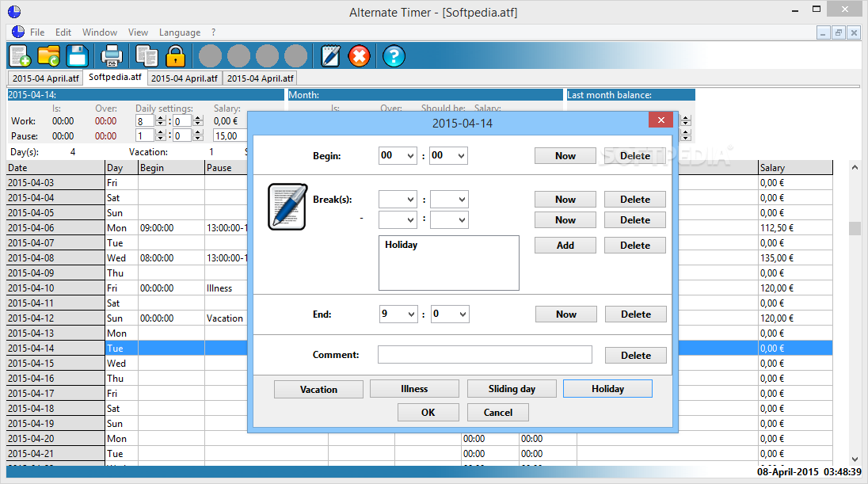
Task: Click the red X delete toolbar icon
Action: pyautogui.click(x=360, y=56)
